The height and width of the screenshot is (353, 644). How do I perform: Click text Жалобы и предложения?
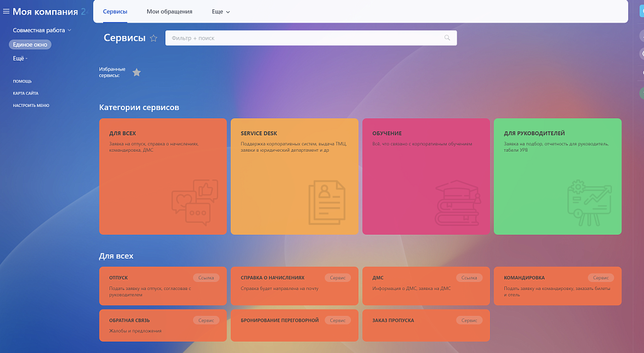pos(135,331)
